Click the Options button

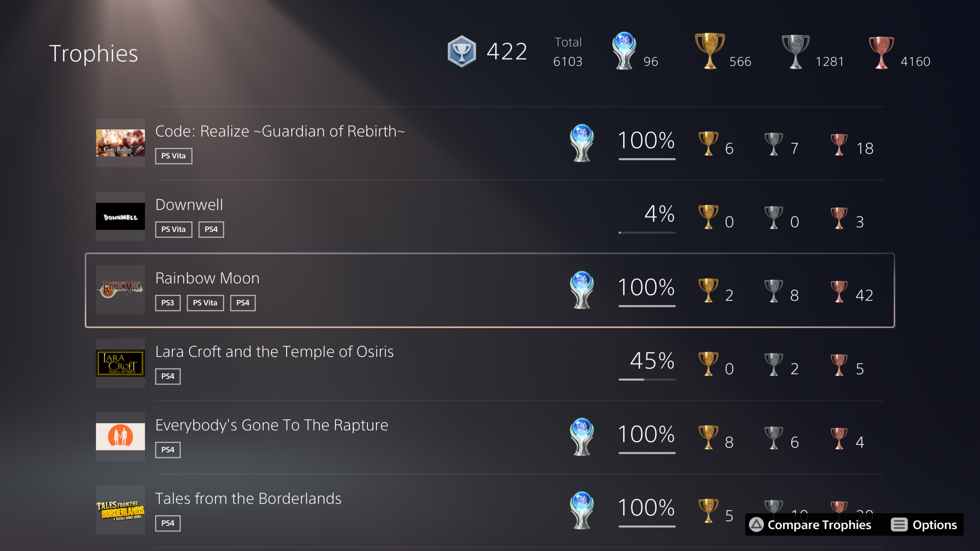931,525
